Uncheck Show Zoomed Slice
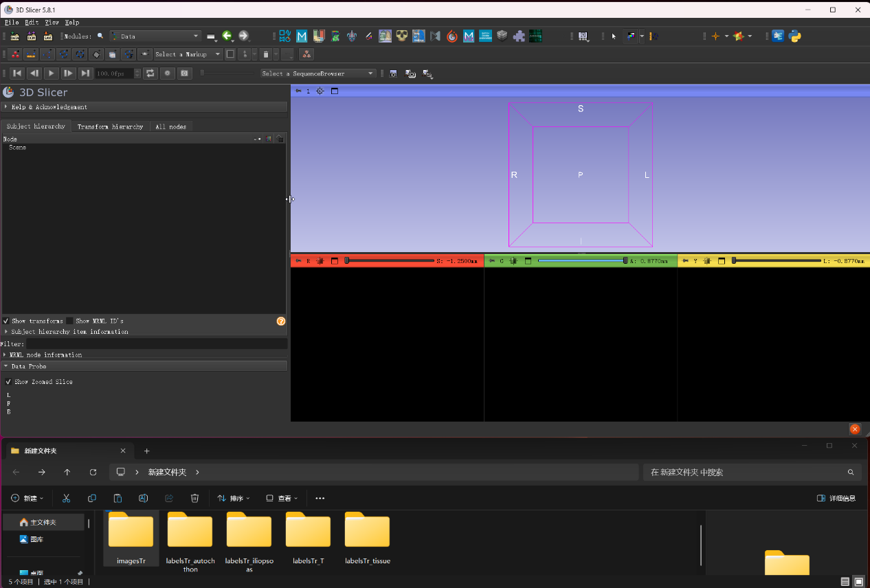 [8, 382]
